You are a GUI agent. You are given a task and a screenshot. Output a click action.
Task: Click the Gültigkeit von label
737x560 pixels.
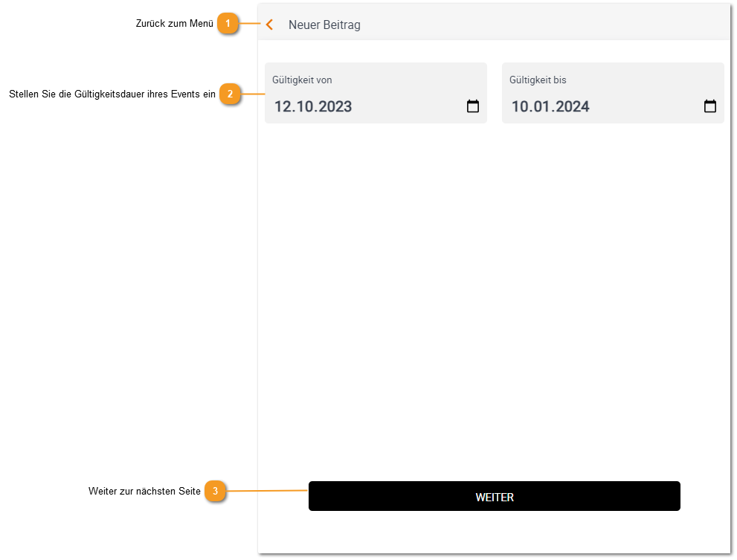coord(302,80)
